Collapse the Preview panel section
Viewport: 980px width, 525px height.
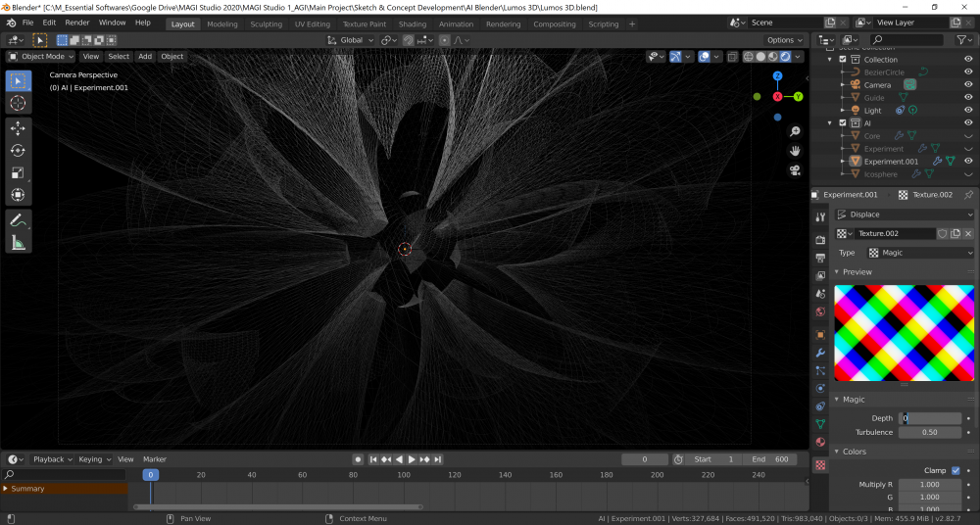[857, 272]
